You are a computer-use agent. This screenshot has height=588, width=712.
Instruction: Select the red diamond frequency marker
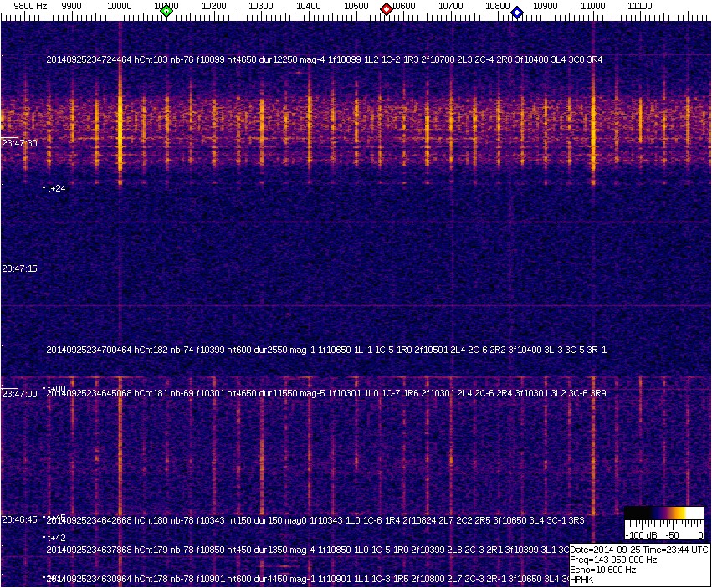pos(387,9)
